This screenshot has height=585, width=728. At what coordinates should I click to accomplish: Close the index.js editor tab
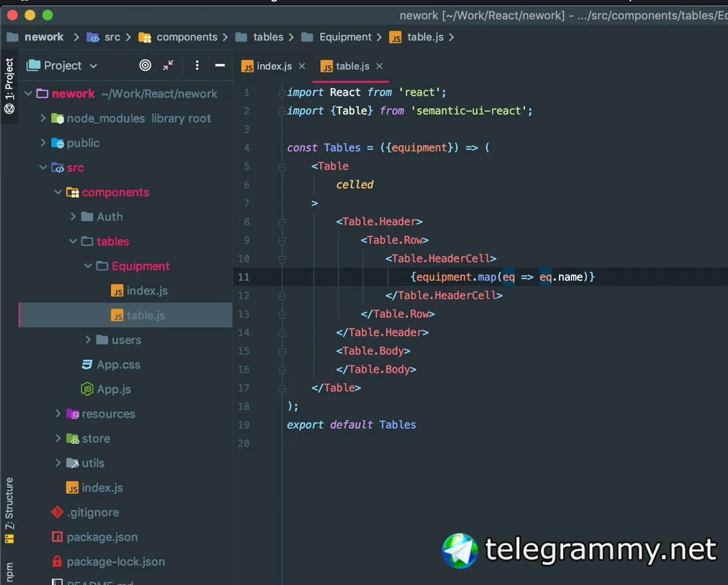(x=302, y=66)
